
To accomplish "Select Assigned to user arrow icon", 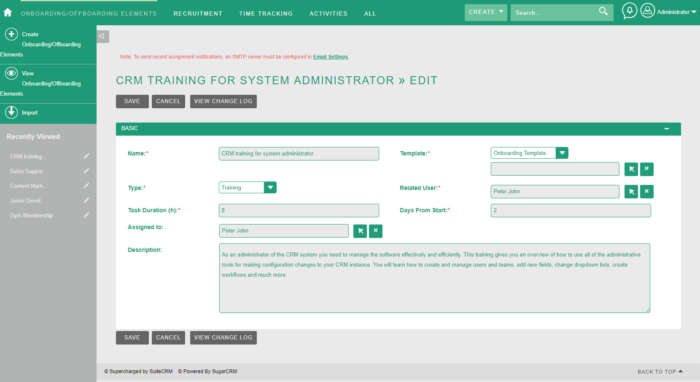I will pyautogui.click(x=360, y=231).
